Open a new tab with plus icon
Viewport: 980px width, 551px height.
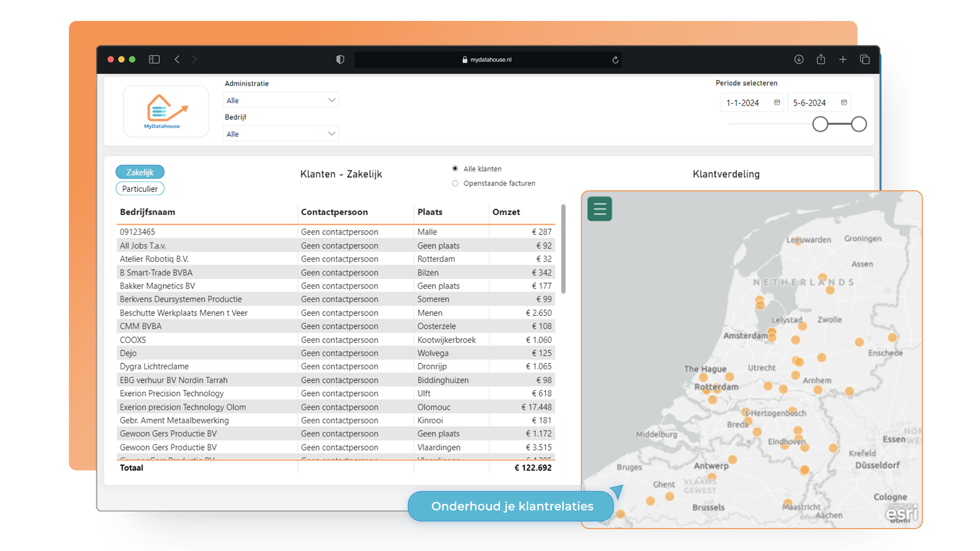click(843, 59)
